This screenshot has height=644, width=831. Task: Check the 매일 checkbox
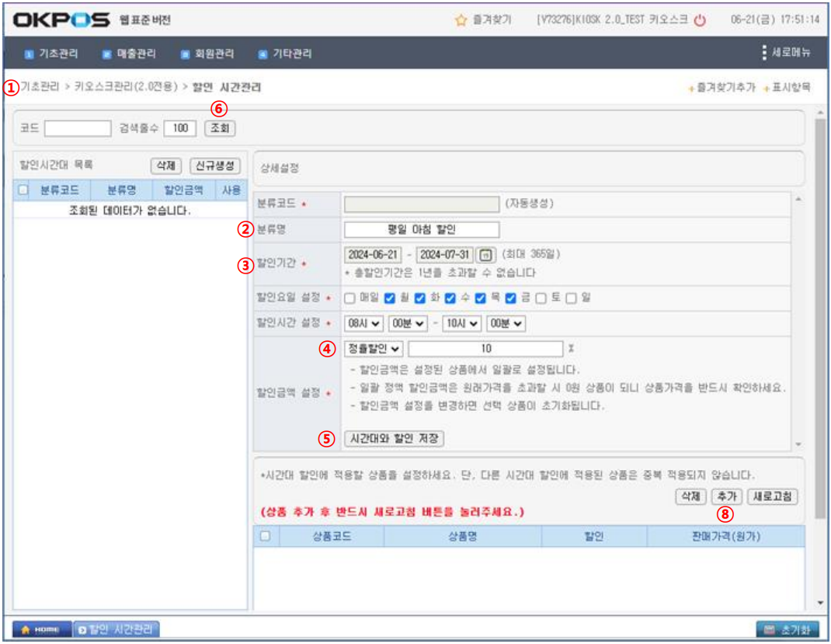pyautogui.click(x=349, y=298)
